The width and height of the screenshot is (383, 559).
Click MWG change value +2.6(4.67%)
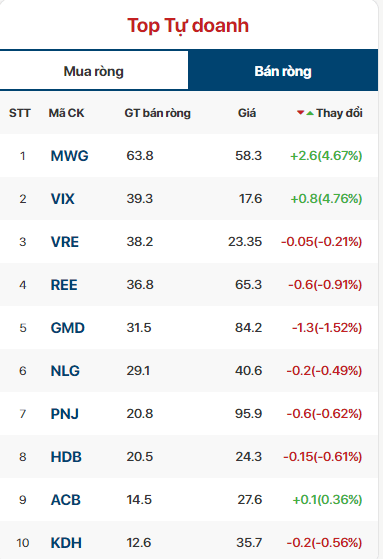[x=326, y=156]
